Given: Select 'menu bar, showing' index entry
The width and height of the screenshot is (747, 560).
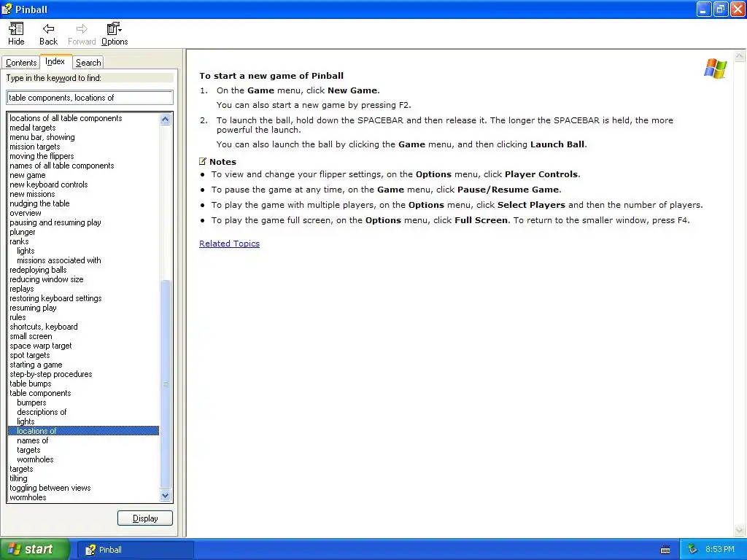Looking at the screenshot, I should (42, 137).
